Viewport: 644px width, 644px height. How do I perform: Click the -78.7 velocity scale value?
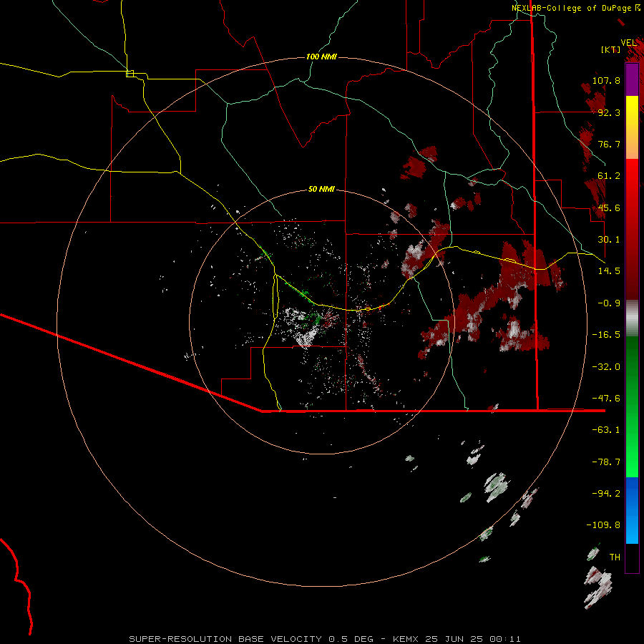[x=606, y=462]
